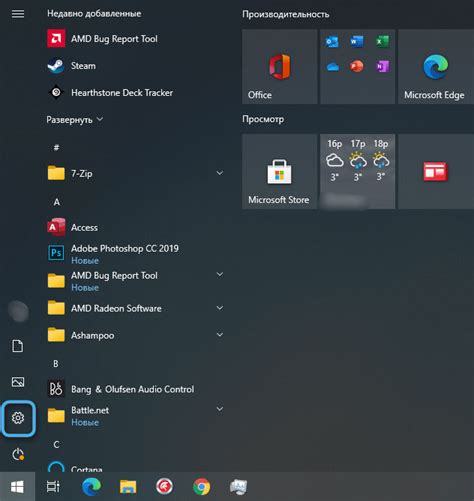The height and width of the screenshot is (501, 474).
Task: Launch Google Chrome from the taskbar
Action: pyautogui.click(x=201, y=487)
